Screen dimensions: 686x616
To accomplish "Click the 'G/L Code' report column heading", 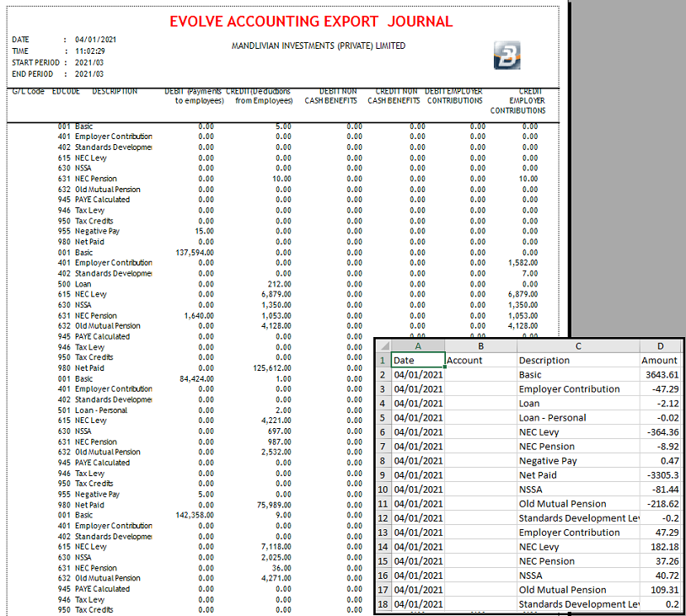I will click(29, 92).
